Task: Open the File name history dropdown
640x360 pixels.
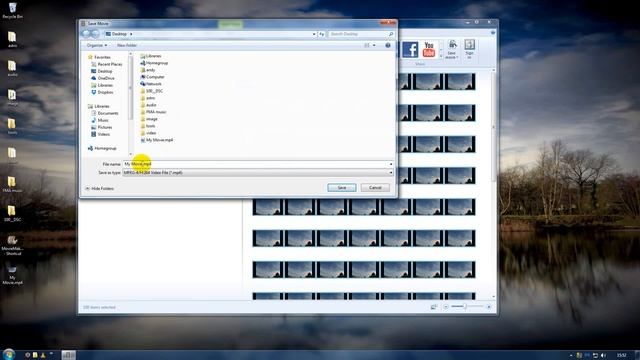Action: 391,164
